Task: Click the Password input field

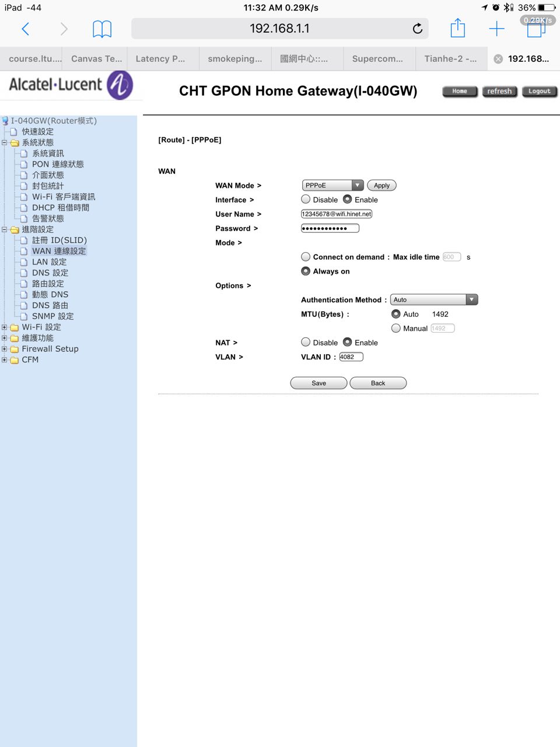Action: pos(330,228)
